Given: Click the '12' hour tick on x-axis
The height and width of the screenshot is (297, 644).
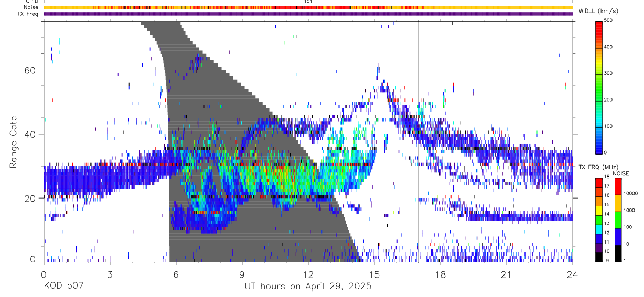Looking at the screenshot, I should click(x=308, y=274).
